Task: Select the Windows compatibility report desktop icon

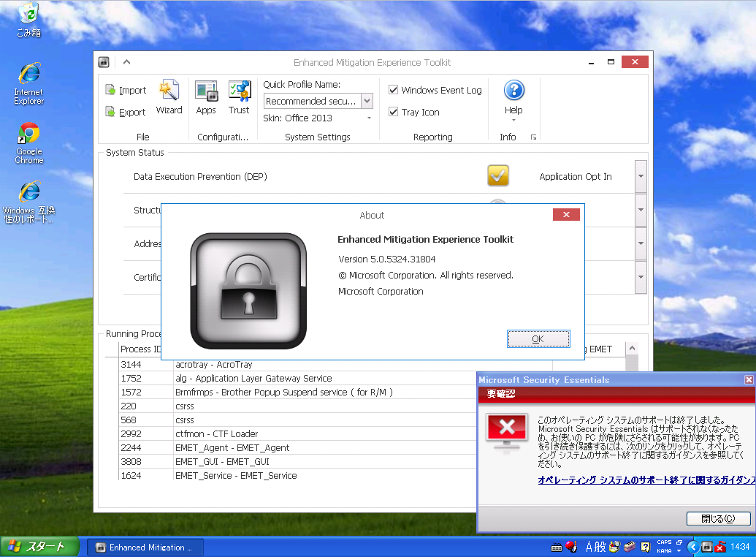Action: [x=29, y=202]
